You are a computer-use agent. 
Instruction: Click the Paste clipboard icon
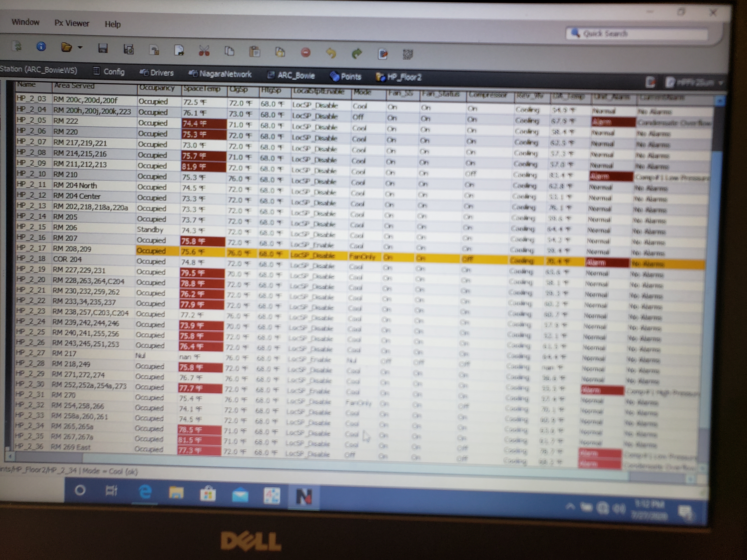[x=255, y=52]
